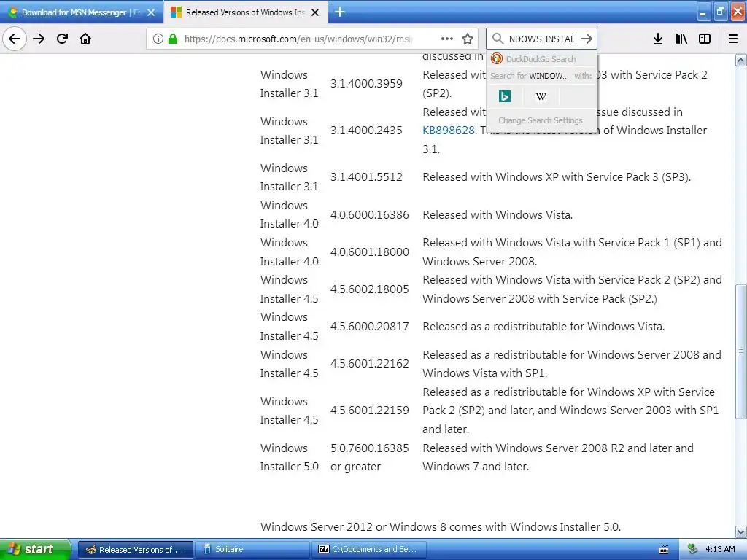Open page actions three-dot menu
747x560 pixels.
(x=447, y=39)
